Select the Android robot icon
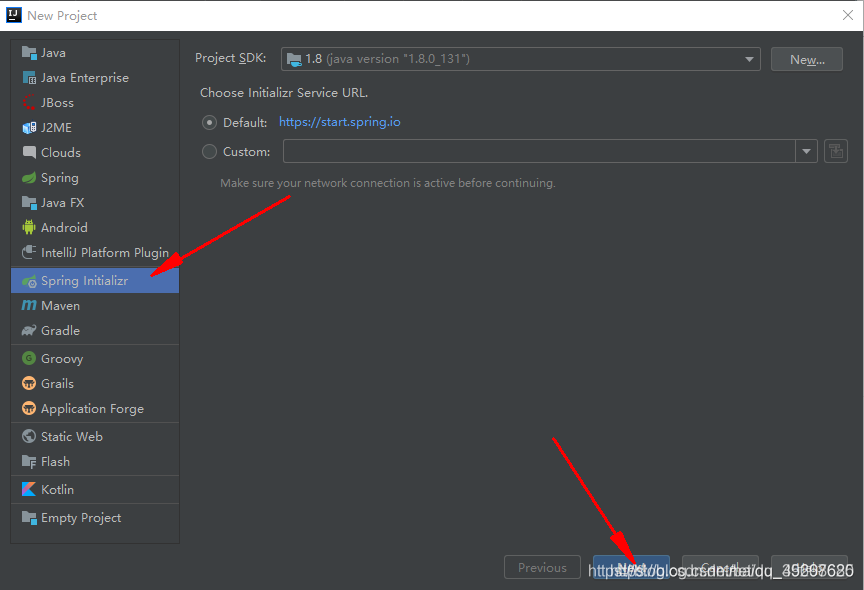Screen dimensions: 864x590 (x=29, y=228)
